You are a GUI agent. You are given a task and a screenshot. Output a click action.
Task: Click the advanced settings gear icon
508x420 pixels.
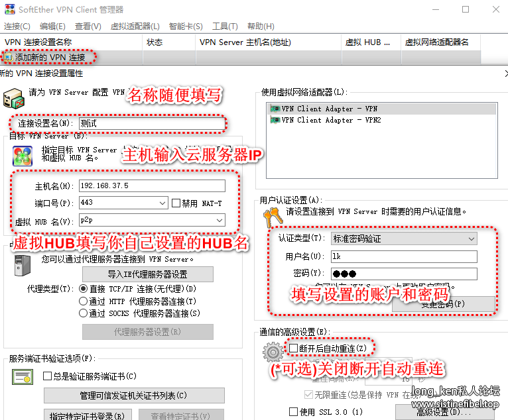click(273, 352)
